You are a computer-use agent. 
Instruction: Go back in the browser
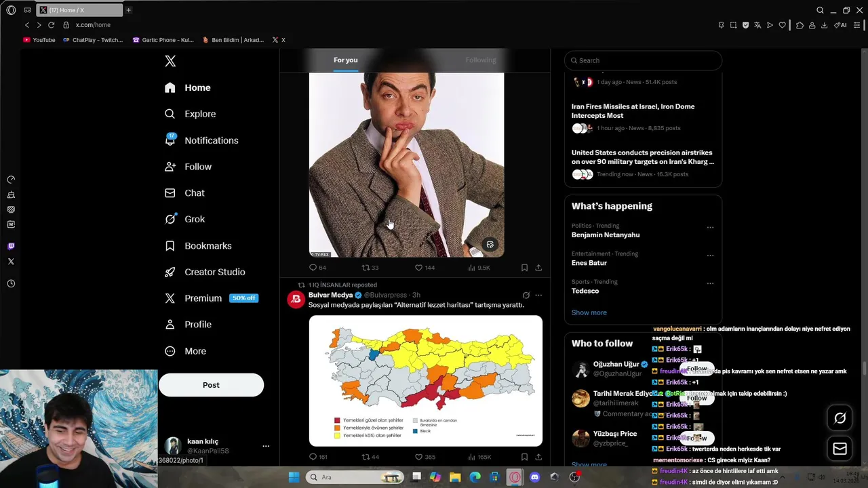pyautogui.click(x=27, y=25)
